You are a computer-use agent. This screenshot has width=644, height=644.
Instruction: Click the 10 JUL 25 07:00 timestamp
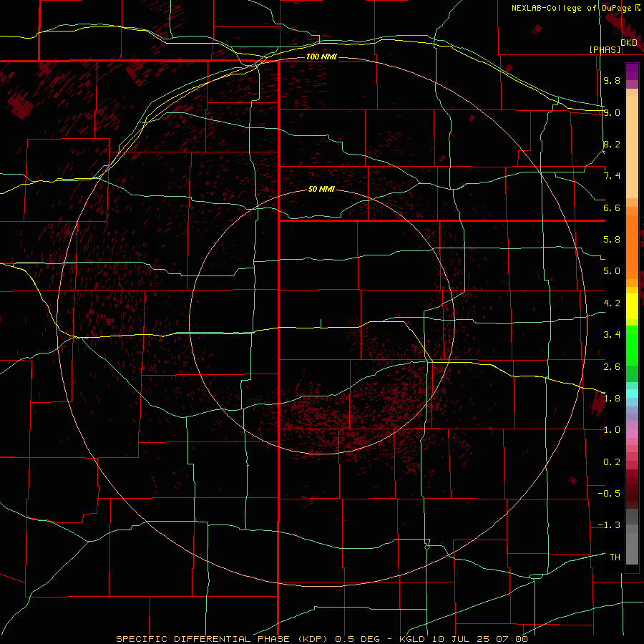479,639
